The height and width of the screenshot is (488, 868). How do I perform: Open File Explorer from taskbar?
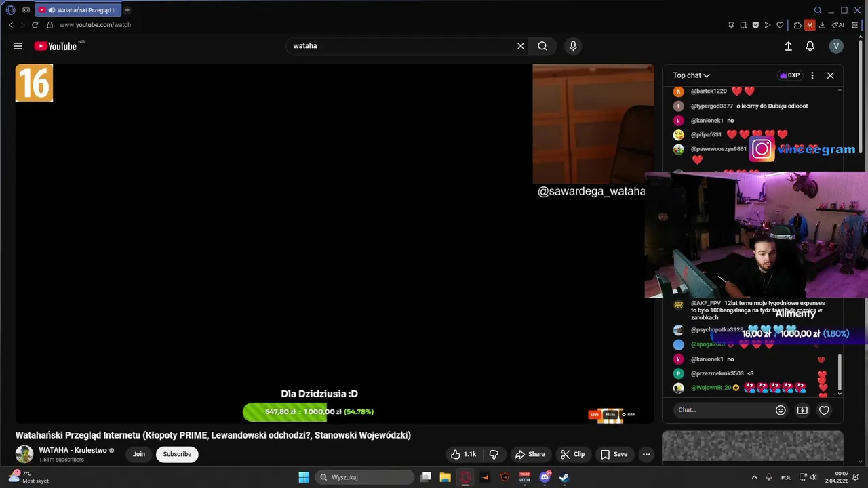pos(445,477)
